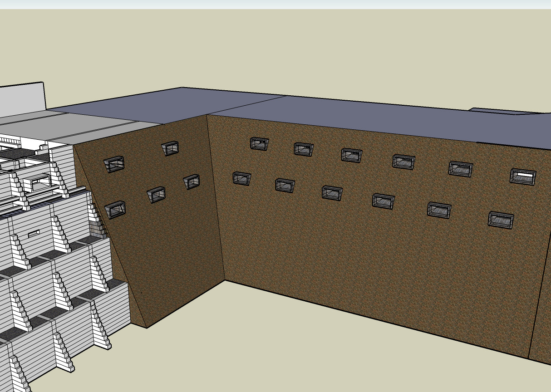Select the rightmost bottom-row window on the long wall

501,220
